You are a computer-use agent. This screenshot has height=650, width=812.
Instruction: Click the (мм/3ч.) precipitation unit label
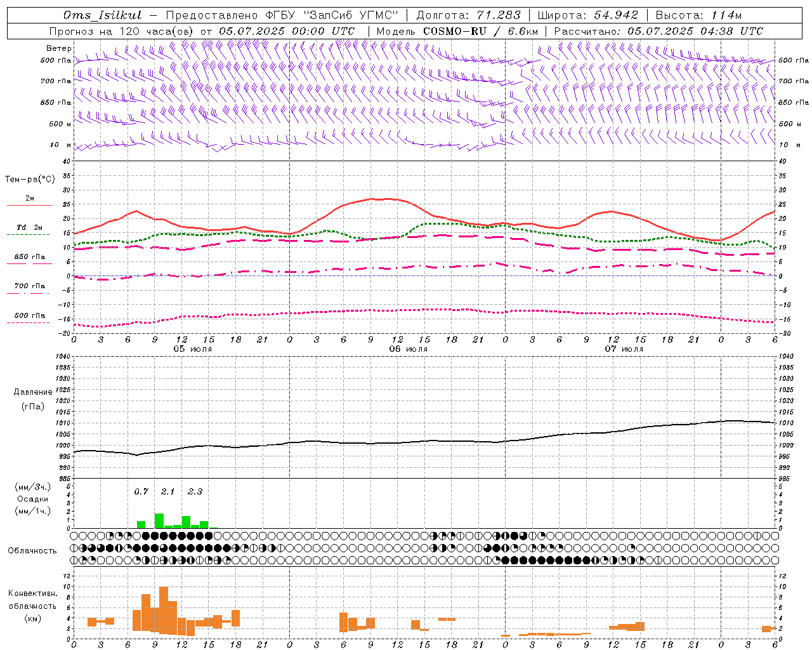point(33,487)
